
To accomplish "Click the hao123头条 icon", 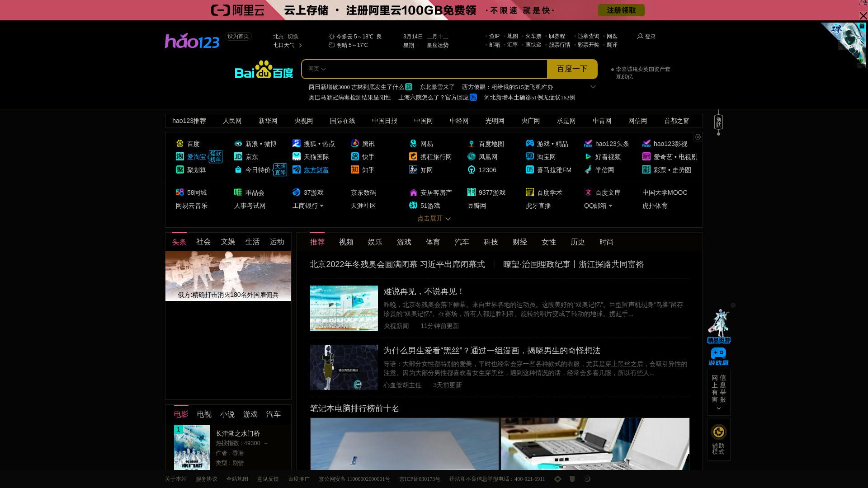I will coord(588,144).
